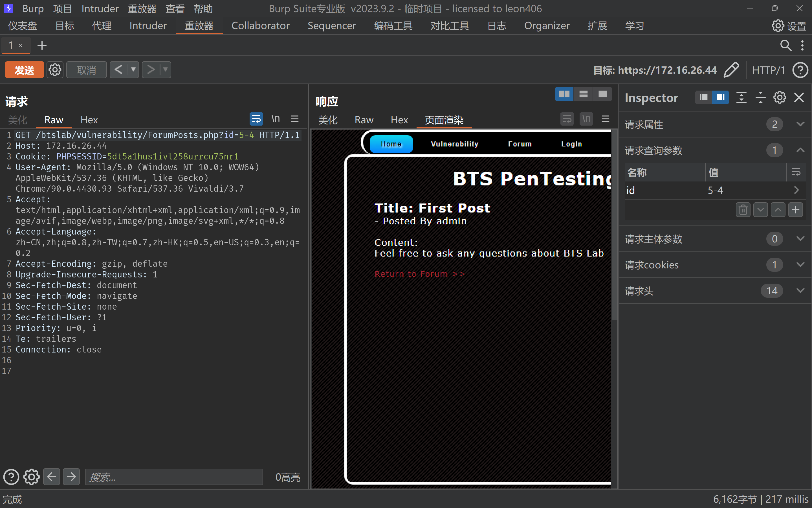
Task: Add a new Repeater tab with plus icon
Action: (x=42, y=45)
